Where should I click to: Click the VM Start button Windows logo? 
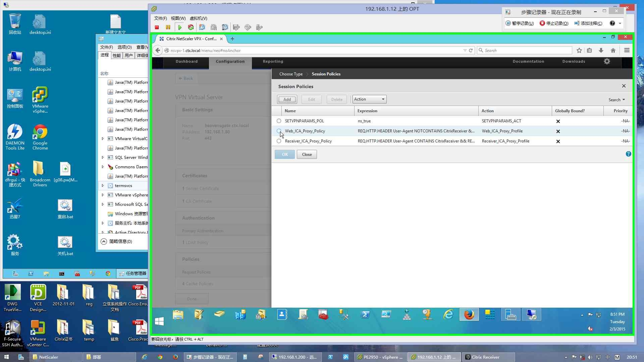coord(159,321)
